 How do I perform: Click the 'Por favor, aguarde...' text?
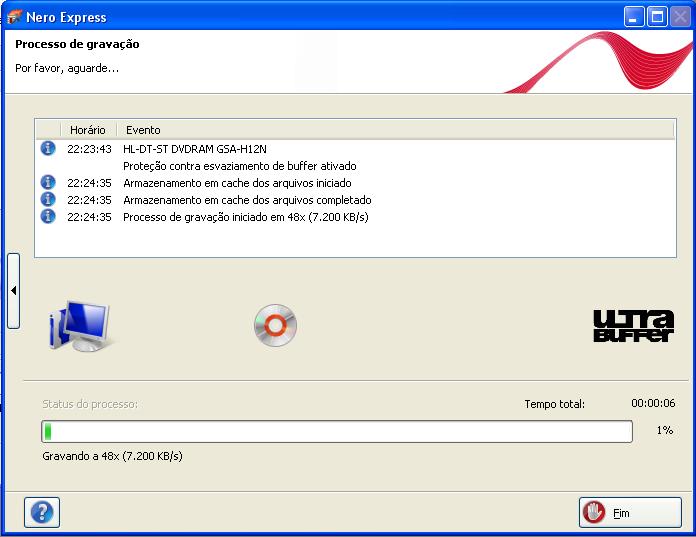67,68
